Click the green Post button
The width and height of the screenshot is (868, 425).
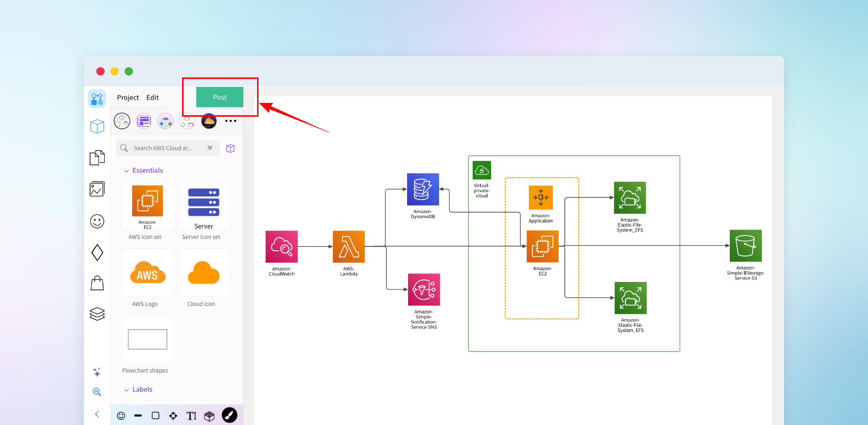220,97
